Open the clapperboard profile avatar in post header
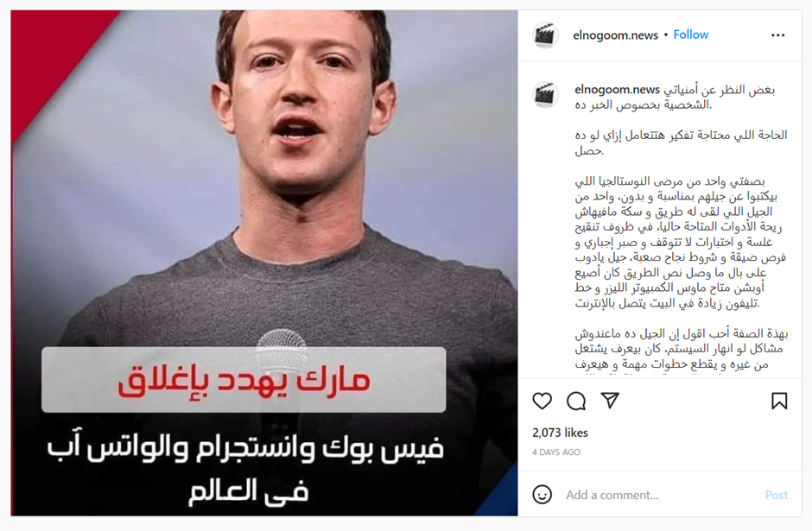The image size is (812, 531). [545, 35]
